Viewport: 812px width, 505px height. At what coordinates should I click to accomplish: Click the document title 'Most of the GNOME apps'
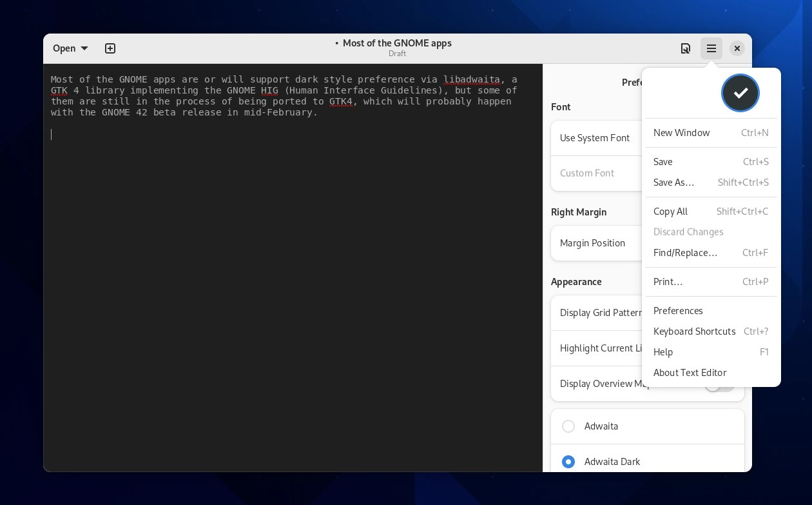[x=397, y=43]
